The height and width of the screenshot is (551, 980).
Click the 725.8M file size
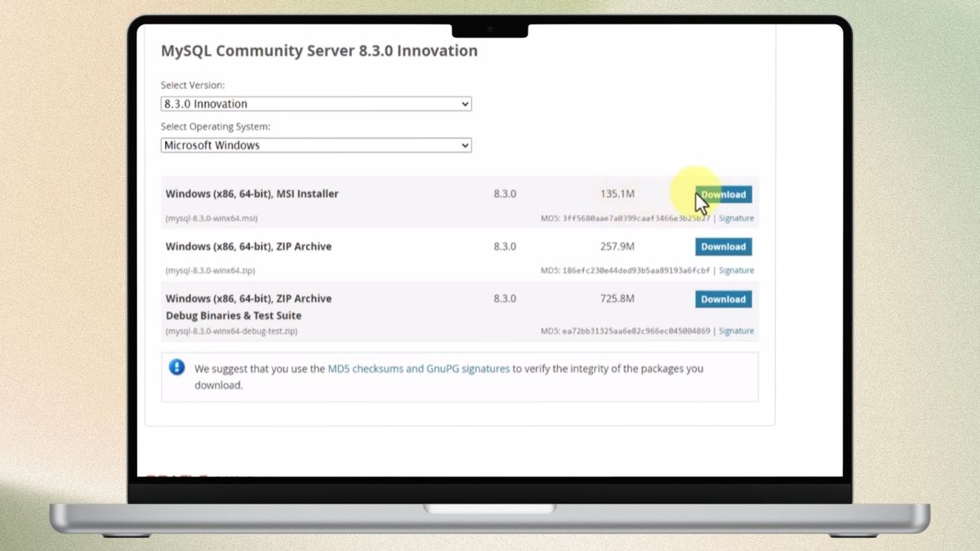coord(617,299)
